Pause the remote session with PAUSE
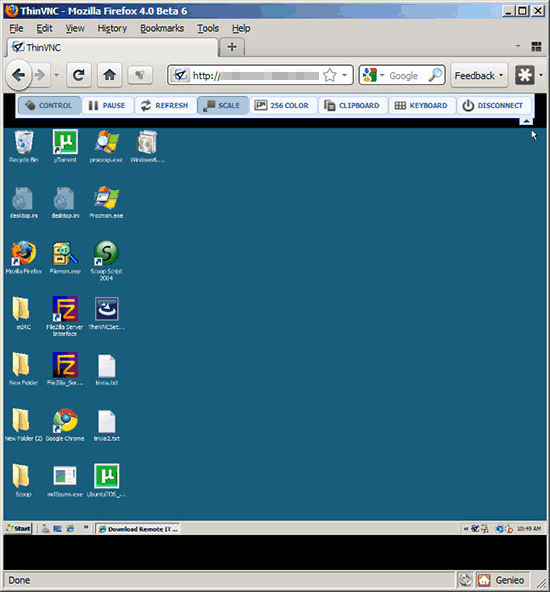The image size is (550, 592). [x=107, y=105]
